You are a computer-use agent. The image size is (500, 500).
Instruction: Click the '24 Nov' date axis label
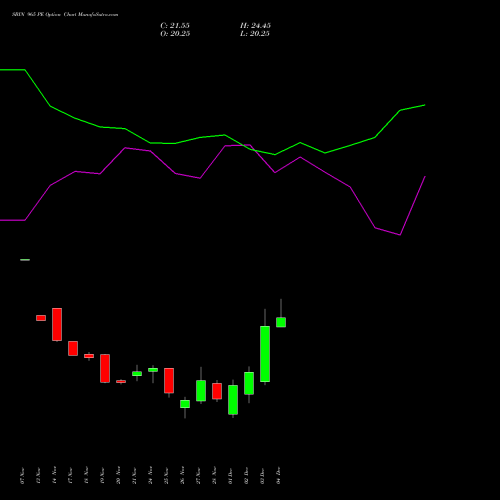point(150,476)
